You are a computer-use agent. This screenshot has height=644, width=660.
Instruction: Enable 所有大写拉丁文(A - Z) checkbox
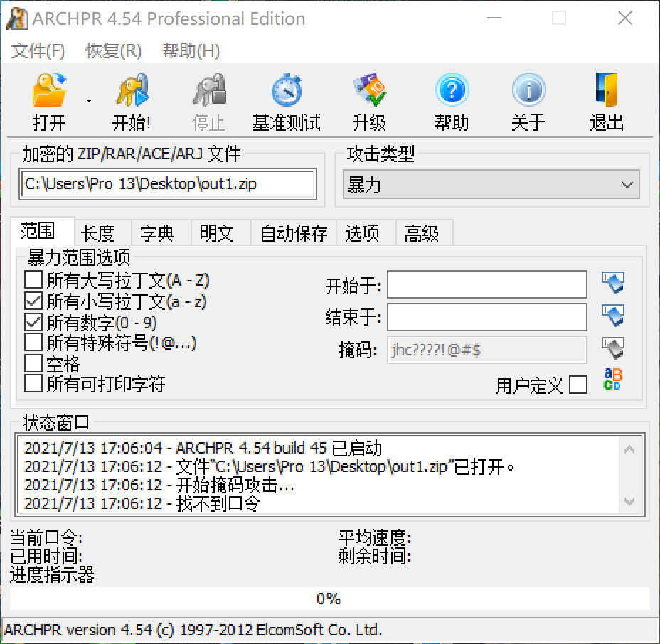pyautogui.click(x=33, y=279)
